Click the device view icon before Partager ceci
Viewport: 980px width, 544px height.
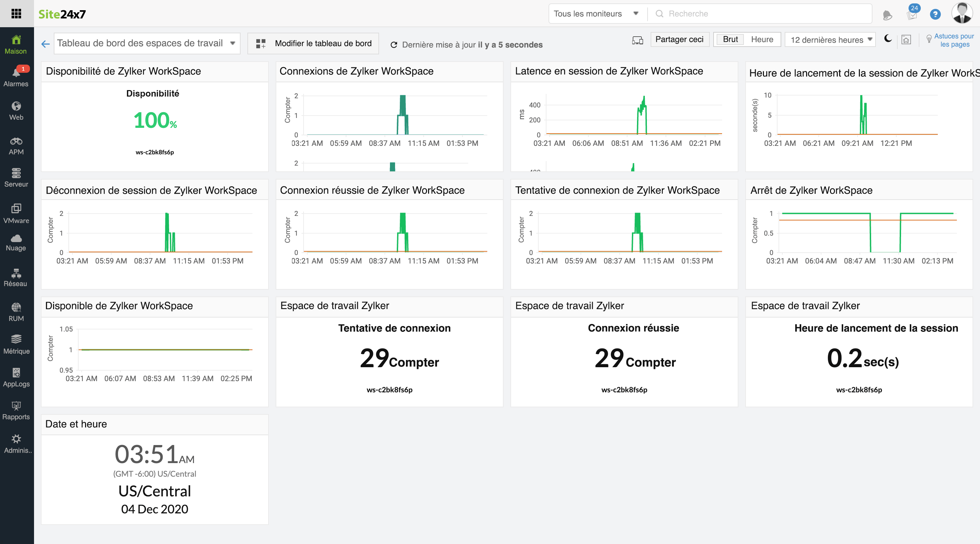point(637,40)
